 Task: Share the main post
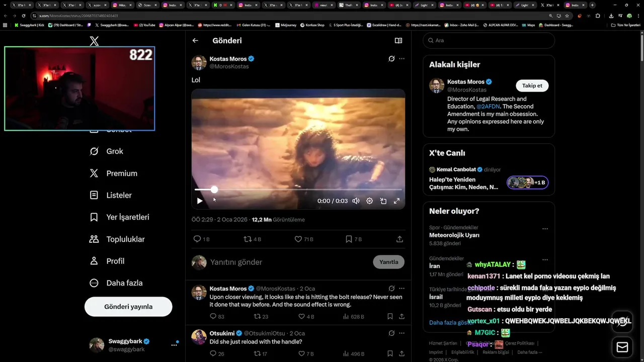(399, 239)
